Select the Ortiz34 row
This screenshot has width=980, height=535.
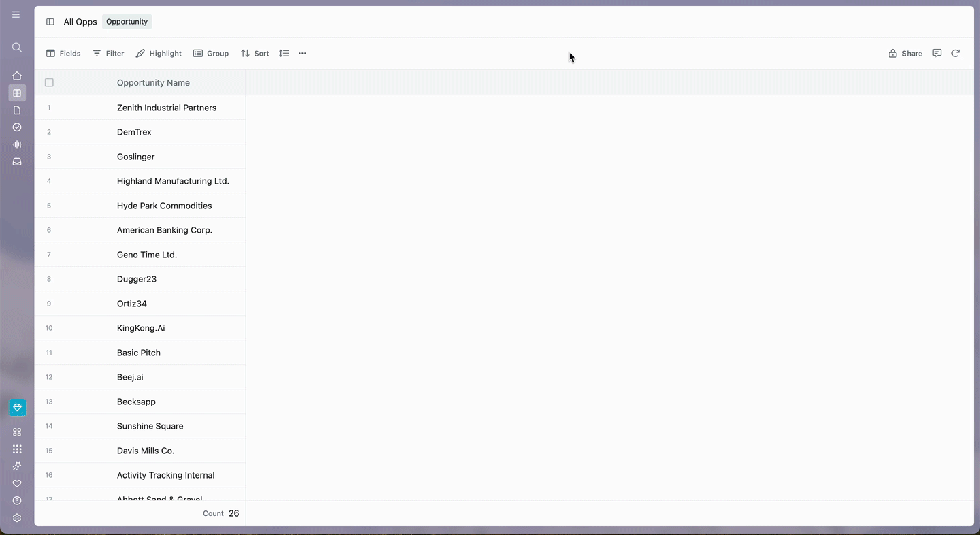coord(140,304)
